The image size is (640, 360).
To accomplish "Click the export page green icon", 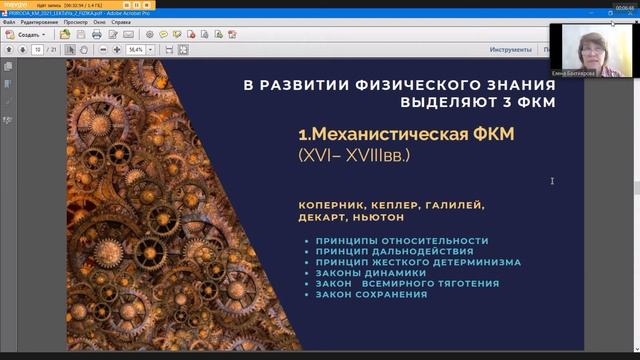I will pos(218,35).
